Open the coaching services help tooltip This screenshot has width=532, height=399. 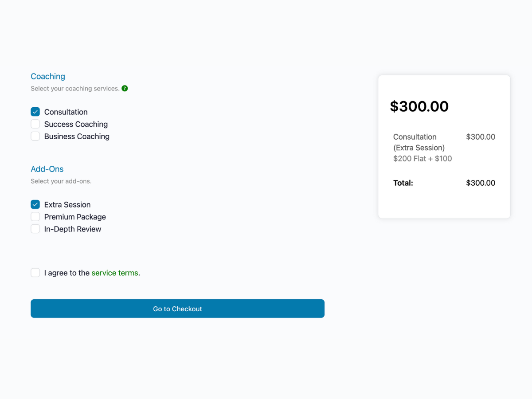125,88
